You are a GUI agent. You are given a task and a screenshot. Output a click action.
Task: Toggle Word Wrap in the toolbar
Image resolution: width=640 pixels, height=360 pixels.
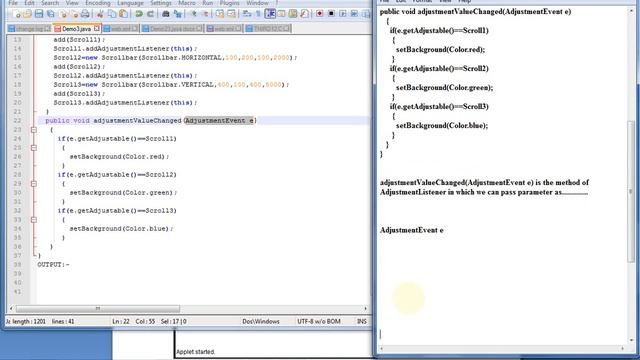[x=246, y=14]
